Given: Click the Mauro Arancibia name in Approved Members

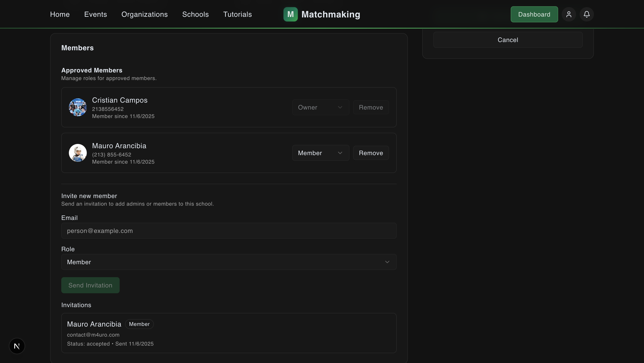Looking at the screenshot, I should click(119, 146).
